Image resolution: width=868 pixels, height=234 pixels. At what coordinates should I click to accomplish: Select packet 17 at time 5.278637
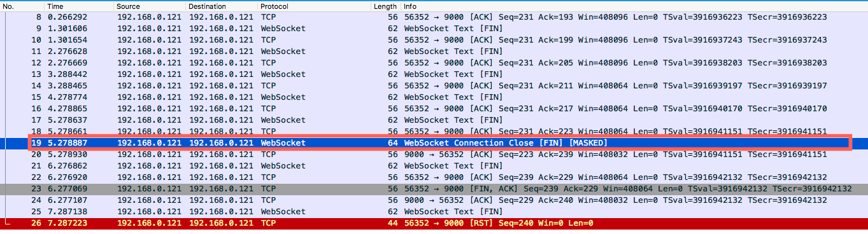tap(434, 120)
